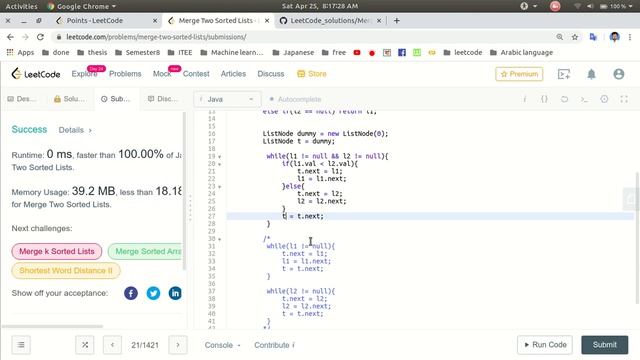This screenshot has height=360, width=640.
Task: Go back in browser history
Action: [x=10, y=37]
